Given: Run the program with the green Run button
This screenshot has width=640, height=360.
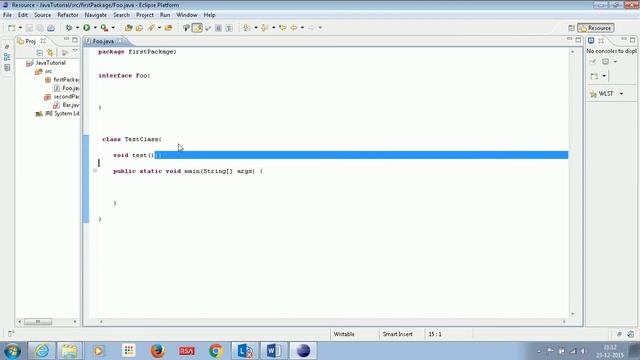Looking at the screenshot, I should pyautogui.click(x=87, y=28).
